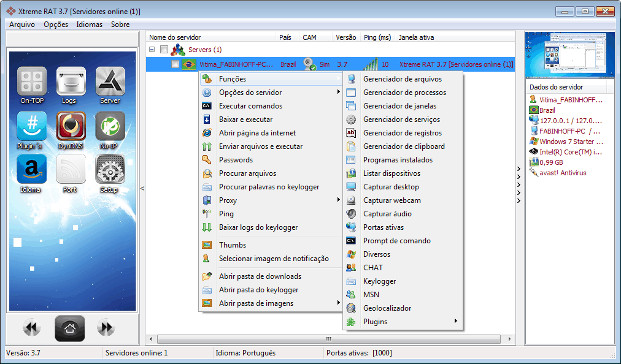Open the Plugin's icon
Image resolution: width=621 pixels, height=364 pixels.
32,126
